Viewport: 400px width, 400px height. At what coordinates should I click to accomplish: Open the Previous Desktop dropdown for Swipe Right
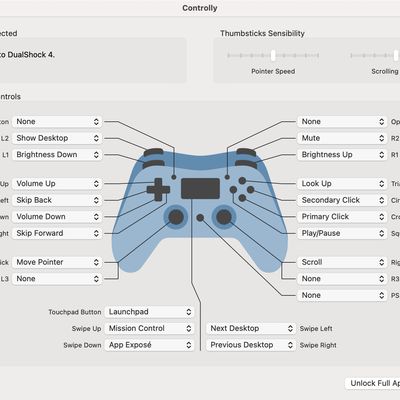tap(251, 345)
